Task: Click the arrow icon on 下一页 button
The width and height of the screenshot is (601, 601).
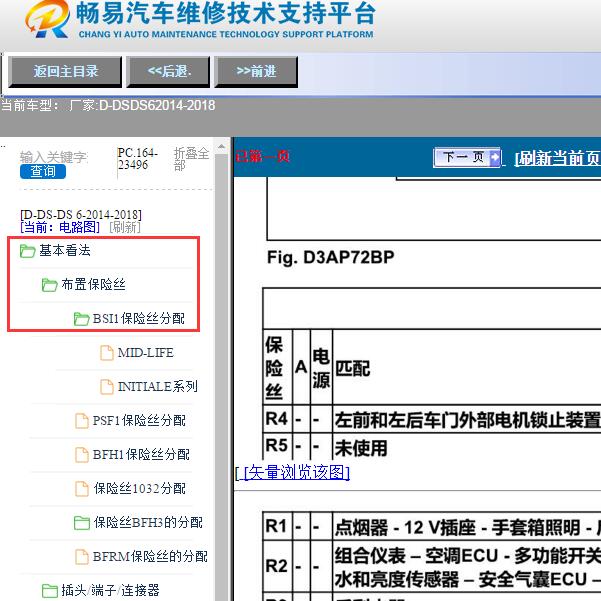Action: pos(495,157)
